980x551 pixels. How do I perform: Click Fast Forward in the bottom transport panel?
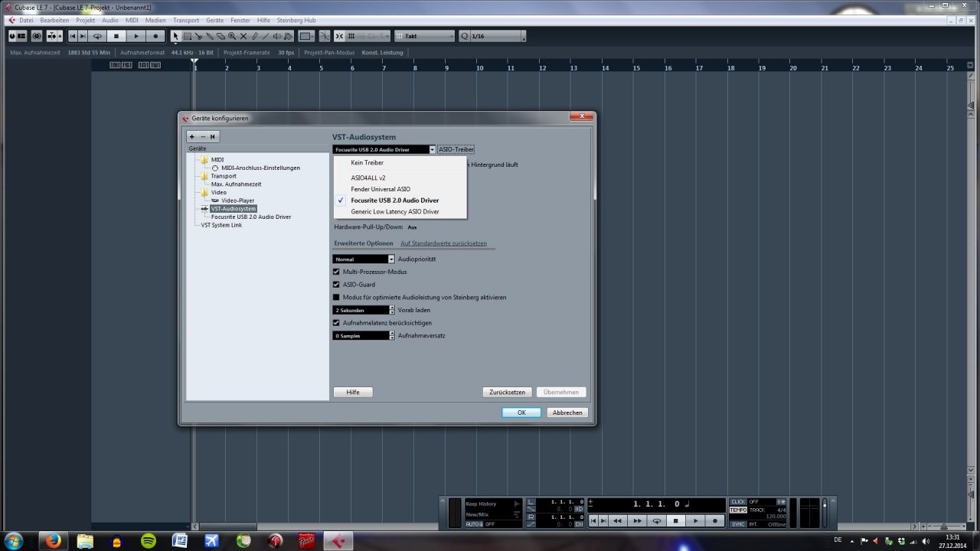(x=637, y=520)
